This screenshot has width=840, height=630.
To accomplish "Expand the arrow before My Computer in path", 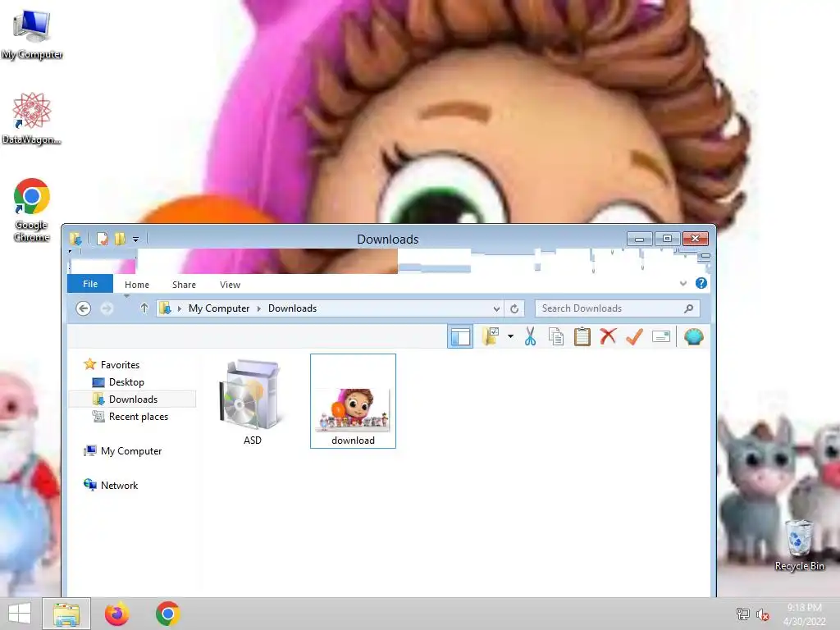I will point(179,308).
